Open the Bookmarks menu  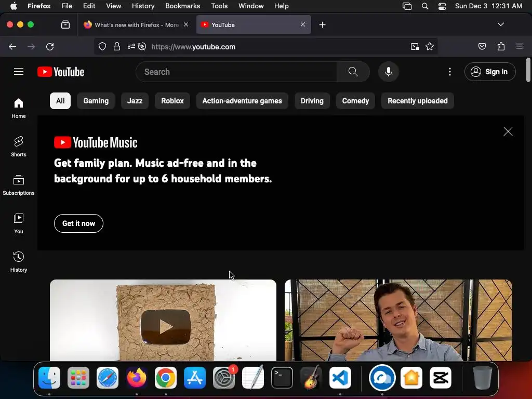[182, 6]
